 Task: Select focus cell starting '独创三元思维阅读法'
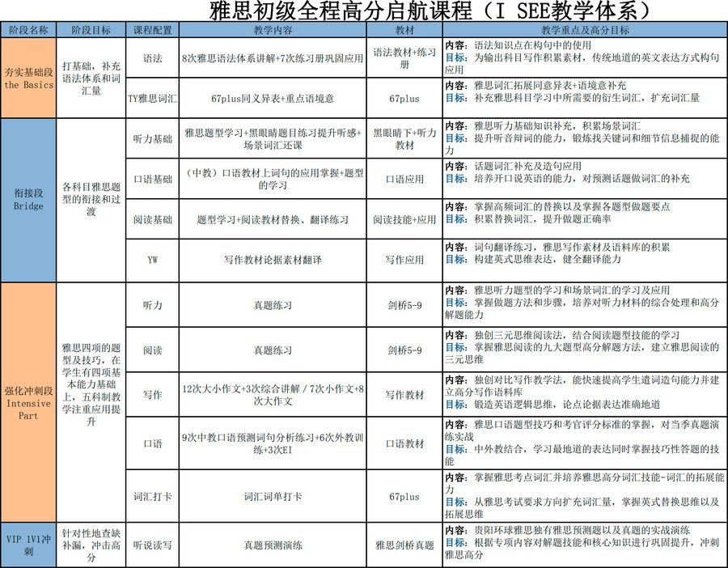point(585,350)
